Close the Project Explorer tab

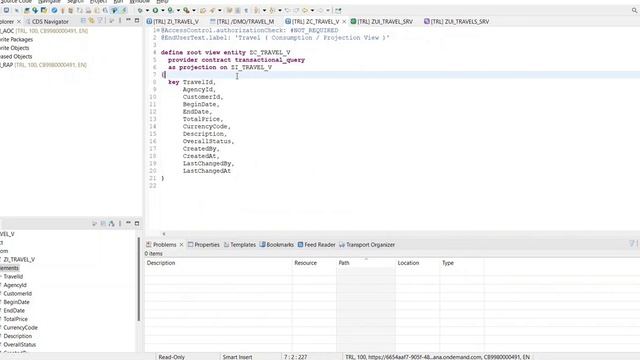pyautogui.click(x=19, y=22)
